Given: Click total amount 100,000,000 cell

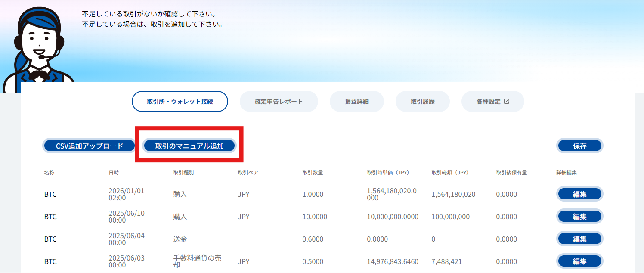Looking at the screenshot, I should [450, 217].
